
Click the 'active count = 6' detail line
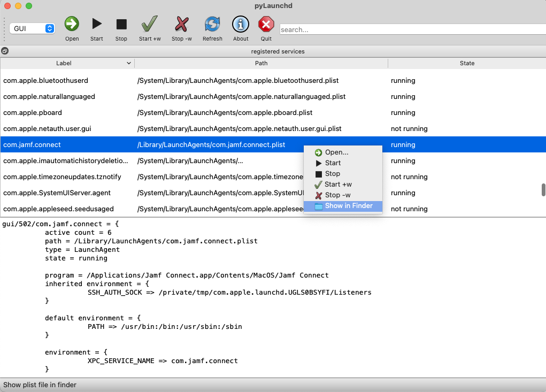(x=78, y=232)
